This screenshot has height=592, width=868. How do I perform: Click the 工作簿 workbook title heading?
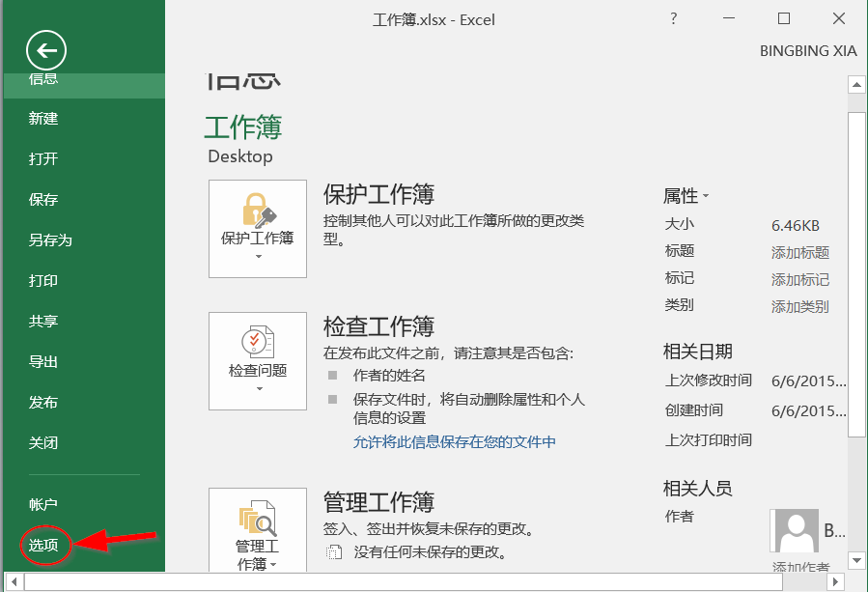tap(243, 127)
